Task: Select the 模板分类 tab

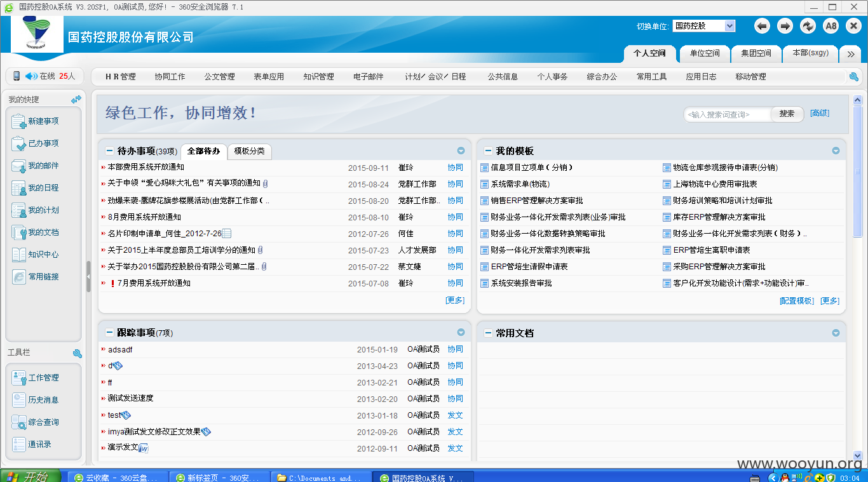Action: coord(249,151)
